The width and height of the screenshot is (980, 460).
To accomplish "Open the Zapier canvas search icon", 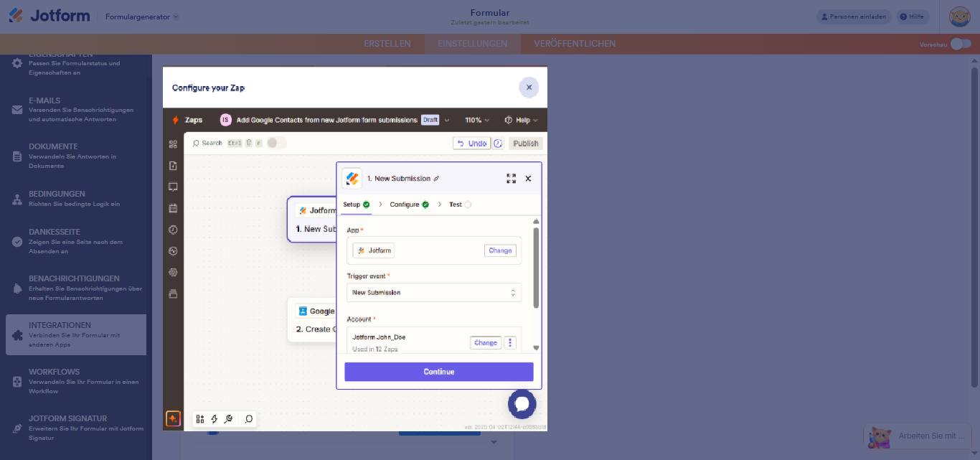I will 195,142.
